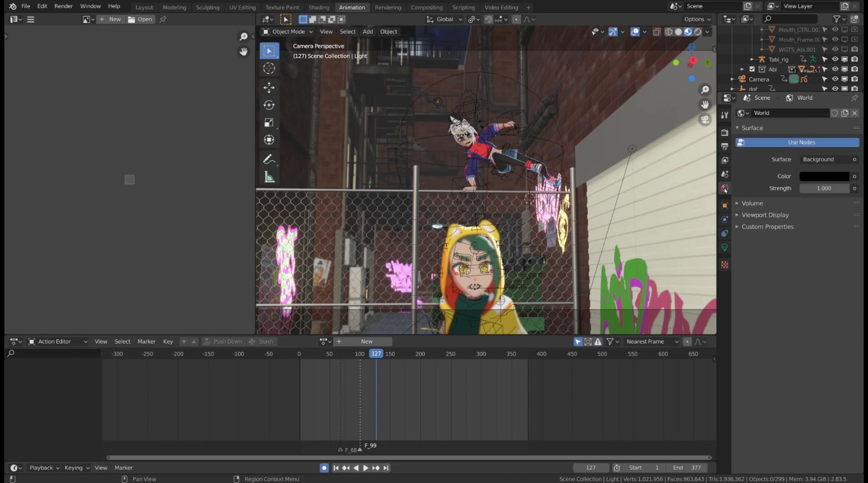Expand the Custom Properties panel
The width and height of the screenshot is (868, 483).
(768, 227)
